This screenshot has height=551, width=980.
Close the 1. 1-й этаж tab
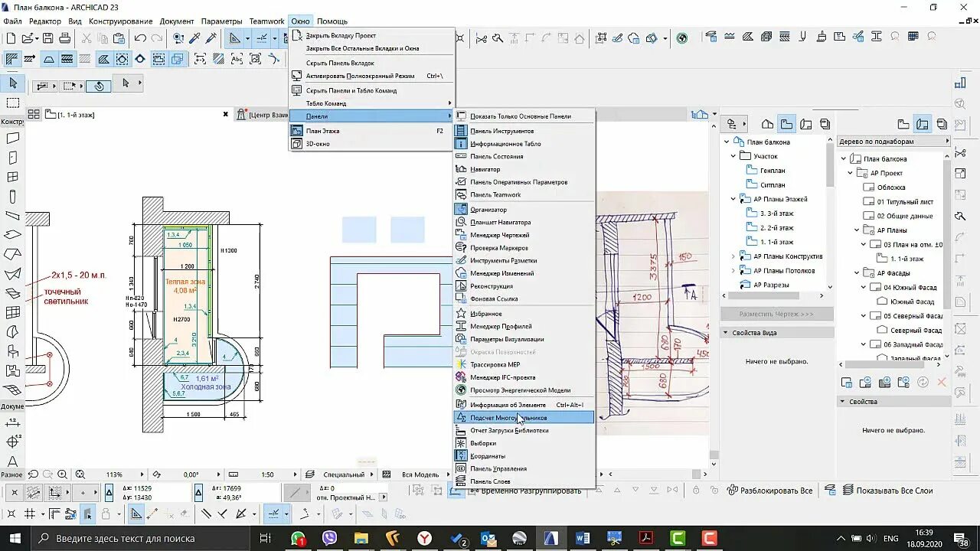click(x=226, y=114)
